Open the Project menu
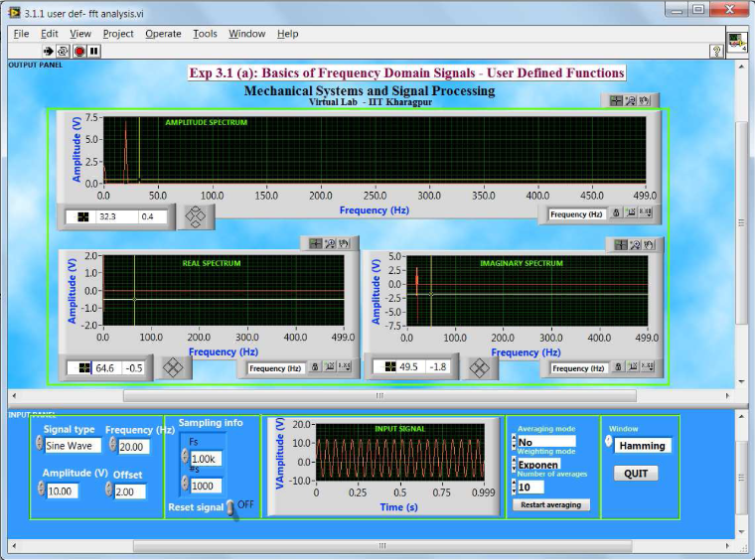 tap(118, 34)
